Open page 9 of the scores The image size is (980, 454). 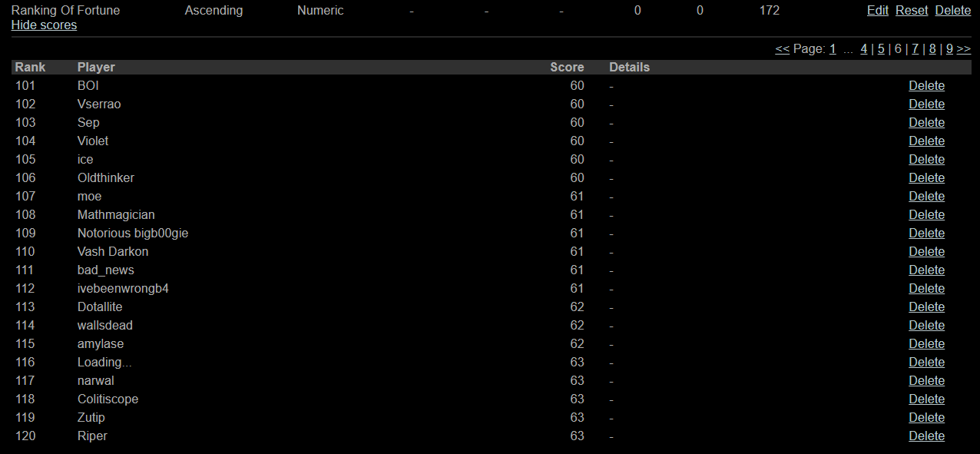[x=949, y=49]
